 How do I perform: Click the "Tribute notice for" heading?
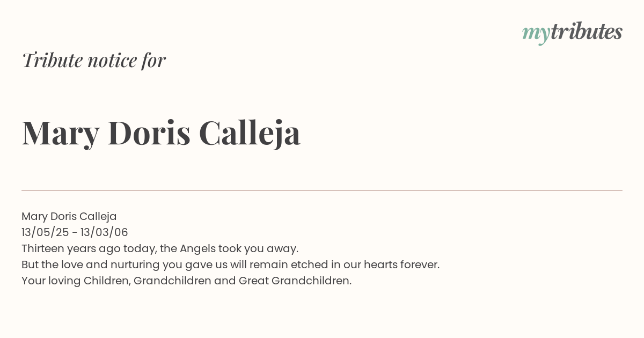click(x=94, y=60)
